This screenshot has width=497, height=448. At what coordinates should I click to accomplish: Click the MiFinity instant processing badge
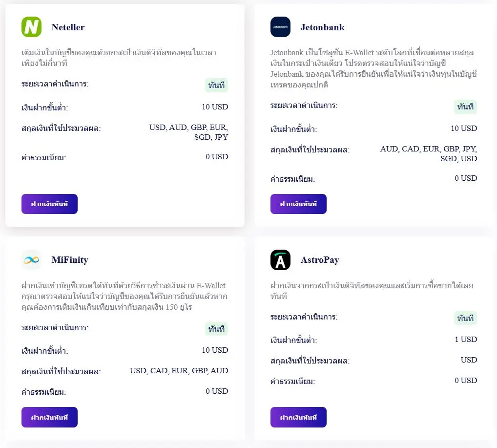pyautogui.click(x=216, y=329)
